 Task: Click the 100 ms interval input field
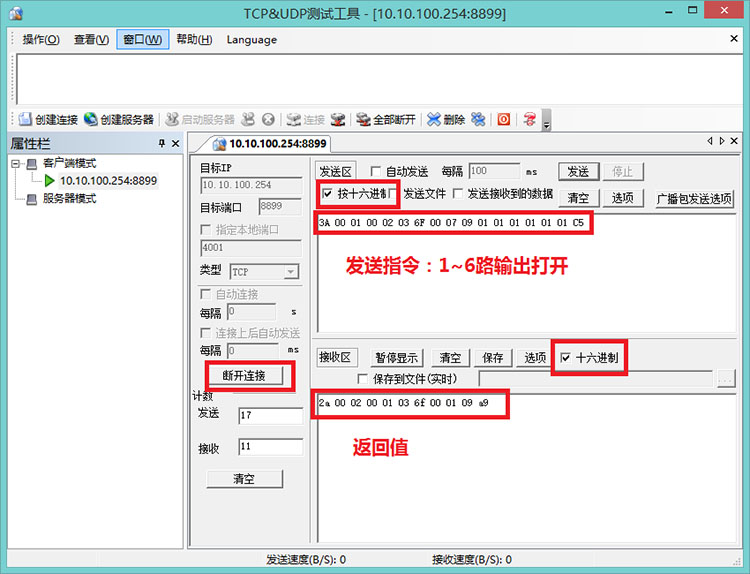pyautogui.click(x=494, y=171)
